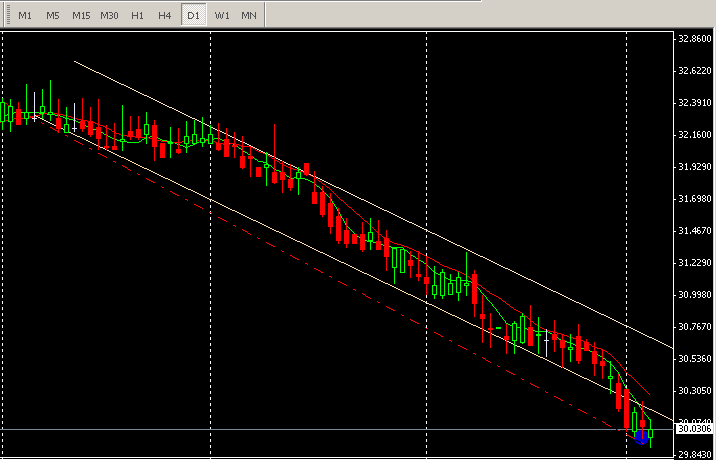The image size is (716, 460).
Task: Click the 31.4670 price scale label
Action: pos(695,231)
